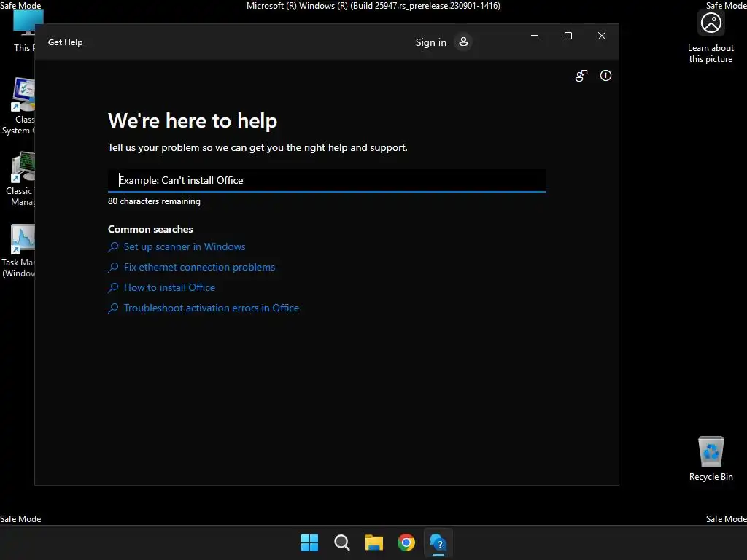Open the Windows Start menu
This screenshot has height=560, width=747.
(x=309, y=542)
